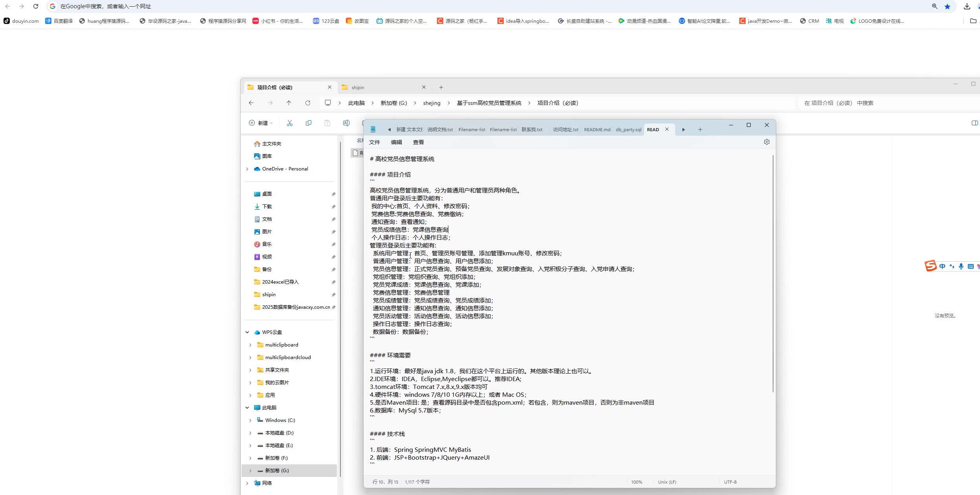Select 本地磁盘 (D:) drive
The image size is (980, 495).
(x=279, y=433)
